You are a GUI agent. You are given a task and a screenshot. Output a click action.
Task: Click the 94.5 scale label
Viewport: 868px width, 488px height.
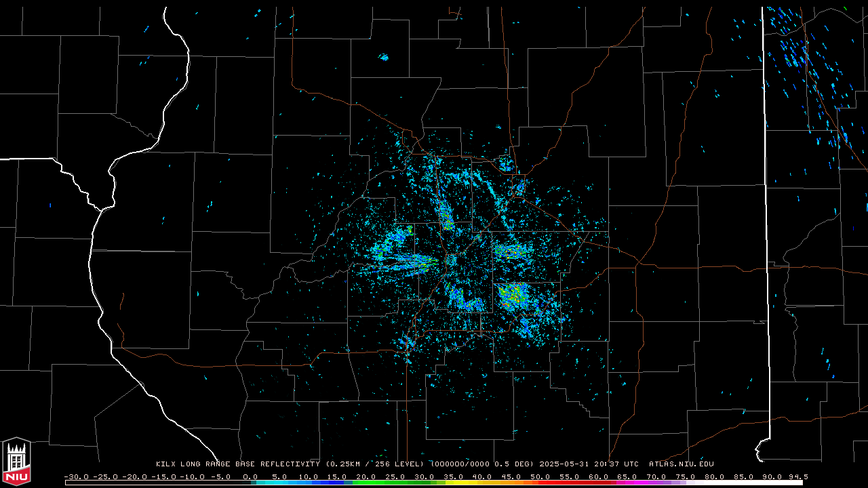(798, 476)
